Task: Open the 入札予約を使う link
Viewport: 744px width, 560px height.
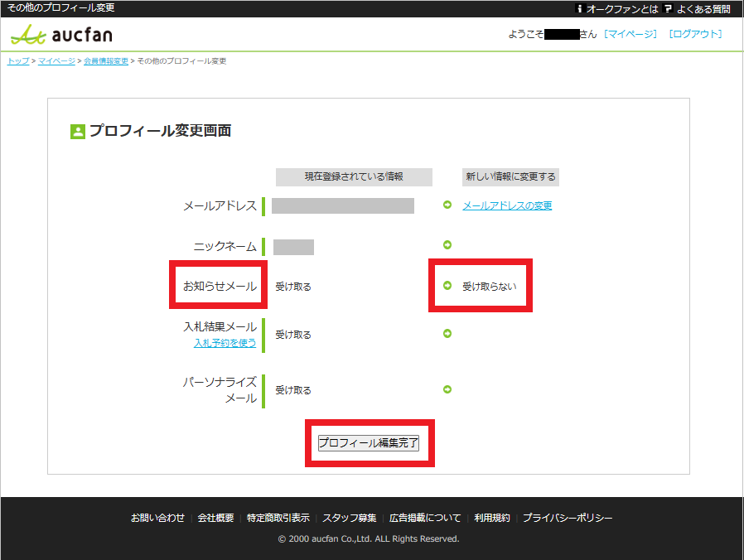Action: [x=225, y=343]
